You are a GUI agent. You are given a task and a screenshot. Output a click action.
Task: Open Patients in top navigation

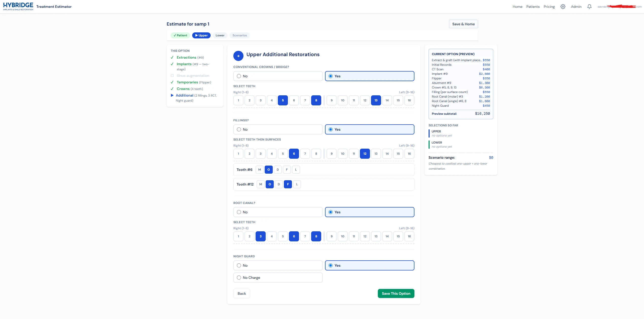[x=533, y=7]
